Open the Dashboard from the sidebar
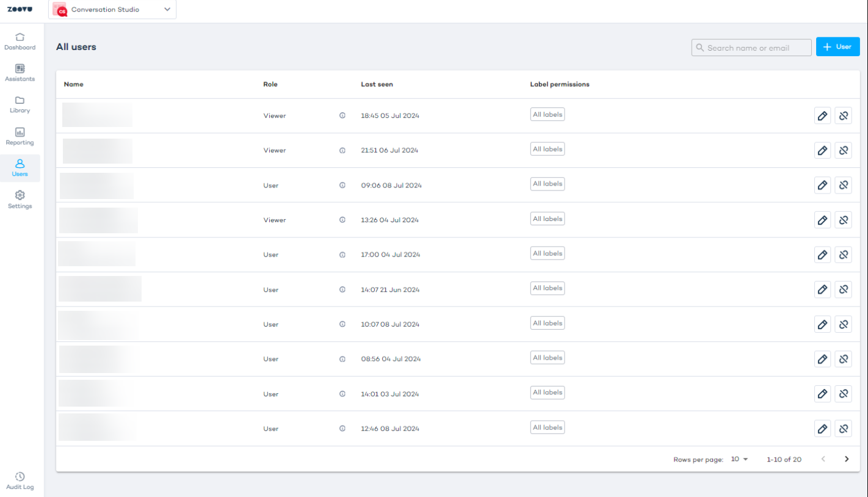 click(x=20, y=42)
